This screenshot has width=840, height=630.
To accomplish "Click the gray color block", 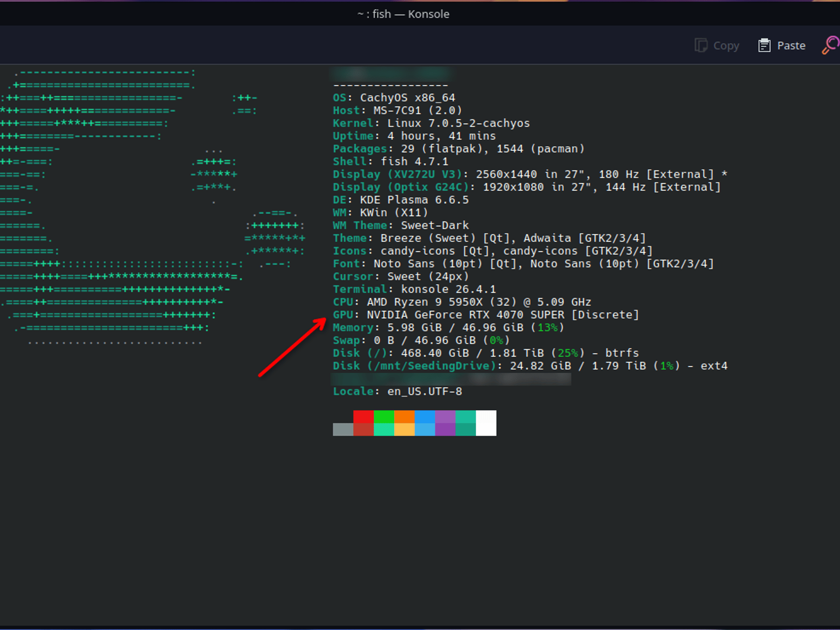I will tap(343, 429).
